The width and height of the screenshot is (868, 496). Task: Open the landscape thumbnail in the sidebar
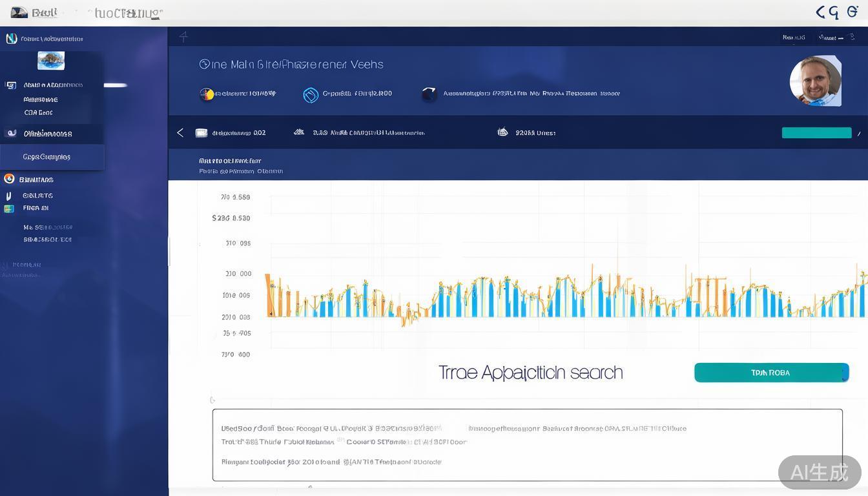51,61
